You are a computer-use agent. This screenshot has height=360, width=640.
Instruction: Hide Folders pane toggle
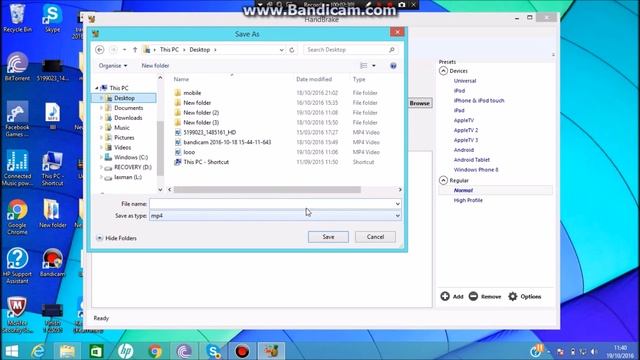(x=117, y=238)
